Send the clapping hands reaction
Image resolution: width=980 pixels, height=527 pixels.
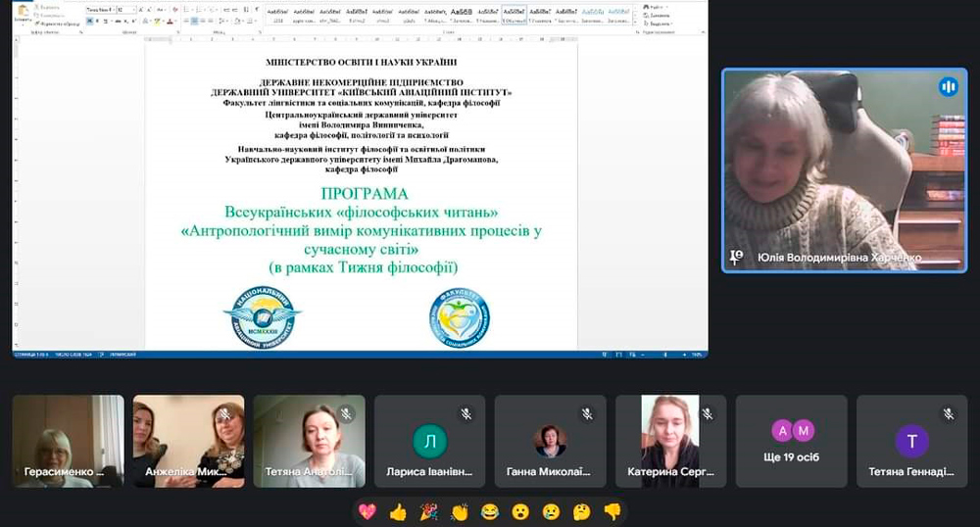click(459, 512)
